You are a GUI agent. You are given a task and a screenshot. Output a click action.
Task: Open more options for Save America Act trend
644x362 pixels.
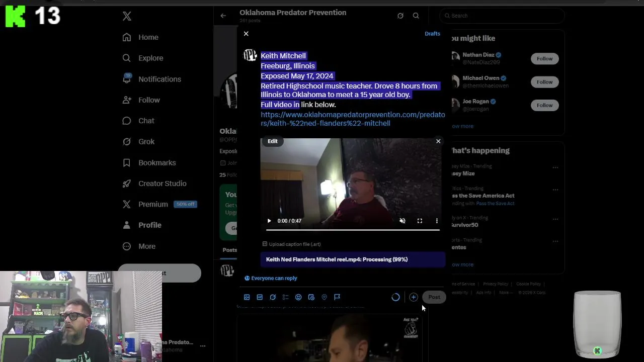pyautogui.click(x=555, y=190)
